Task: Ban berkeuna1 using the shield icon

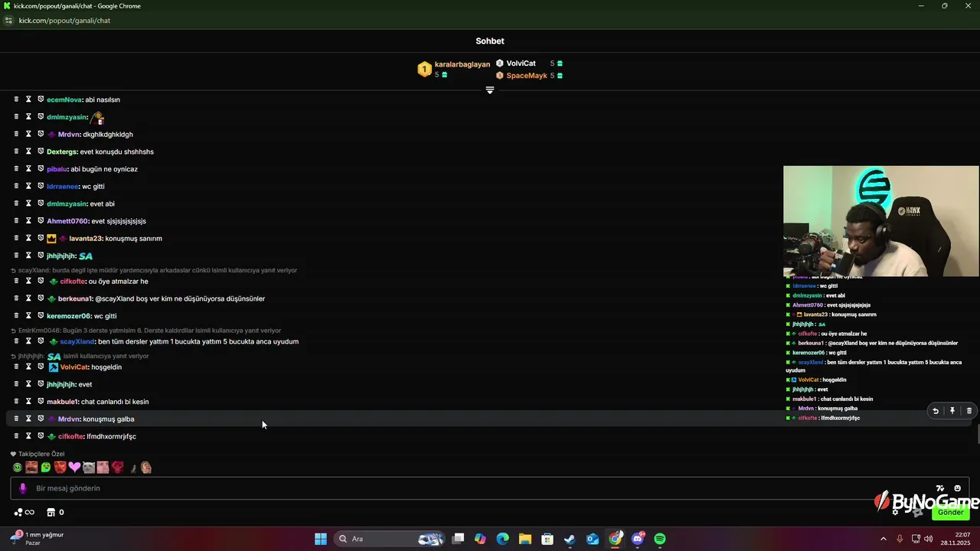Action: tap(41, 298)
